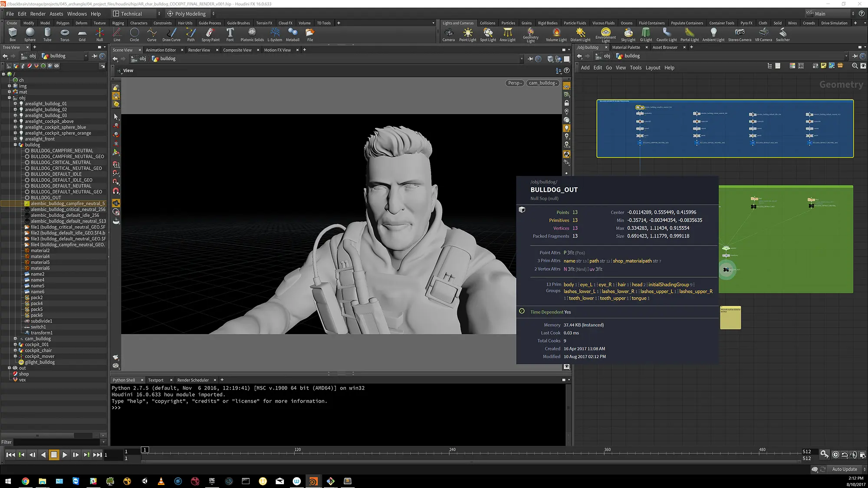Open the Render menu
The width and height of the screenshot is (868, 488).
(38, 14)
